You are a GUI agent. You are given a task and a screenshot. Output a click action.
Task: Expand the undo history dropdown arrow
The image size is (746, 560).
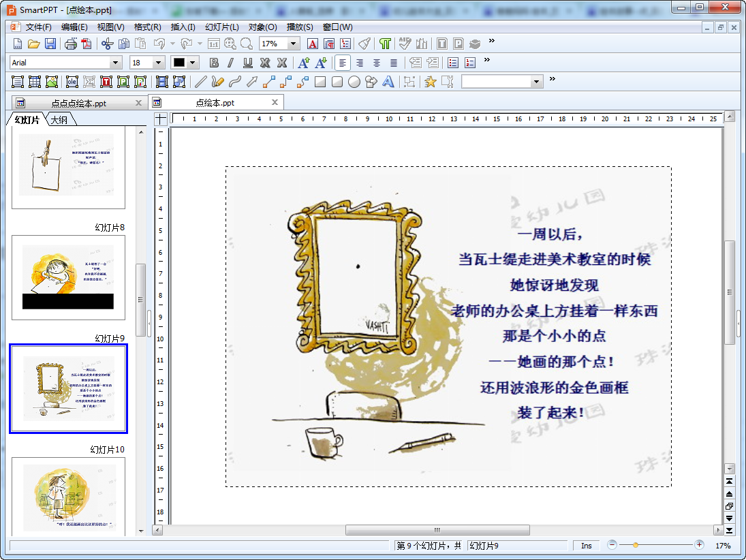click(x=172, y=44)
